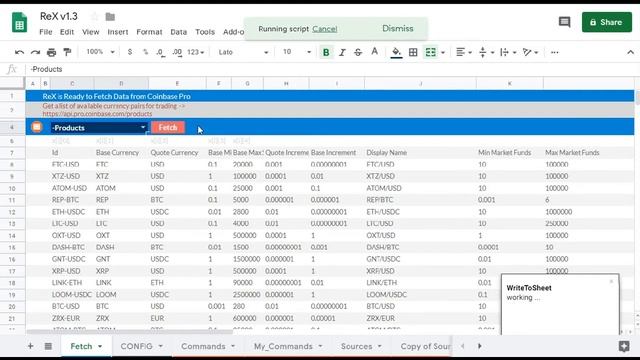640x360 pixels.
Task: Click the Undo icon
Action: pos(19,52)
